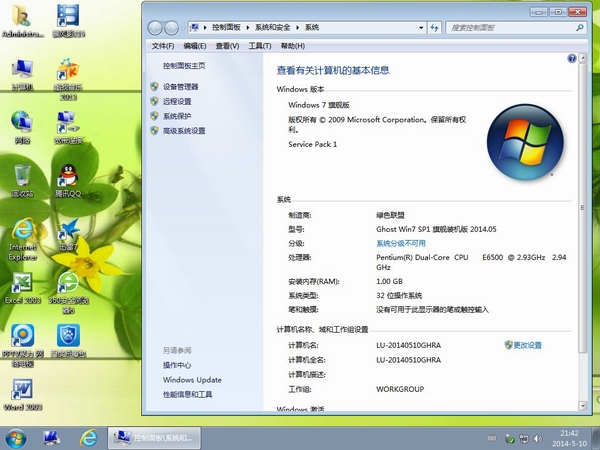Expand the address bar history dropdown

pos(421,28)
